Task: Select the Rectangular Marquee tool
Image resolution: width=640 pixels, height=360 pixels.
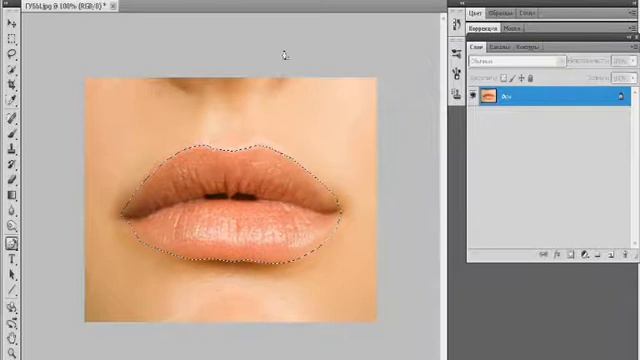Action: 11,39
